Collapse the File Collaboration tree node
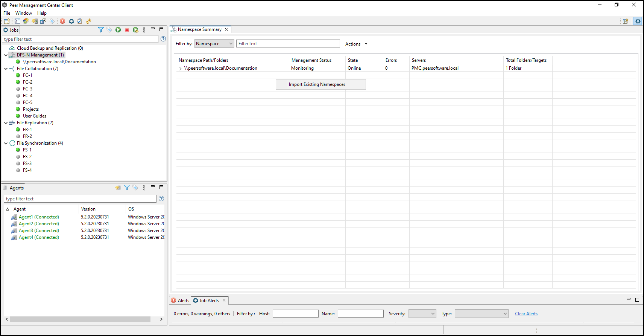 click(6, 69)
